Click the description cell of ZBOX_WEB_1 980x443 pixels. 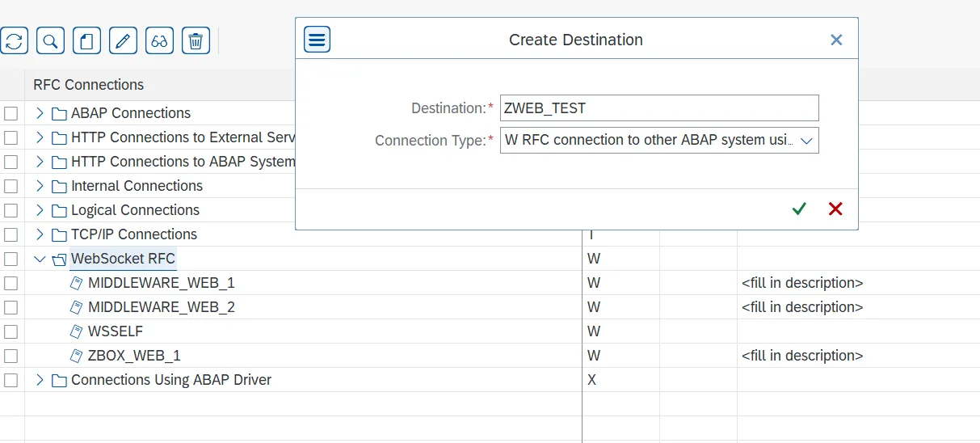click(858, 356)
